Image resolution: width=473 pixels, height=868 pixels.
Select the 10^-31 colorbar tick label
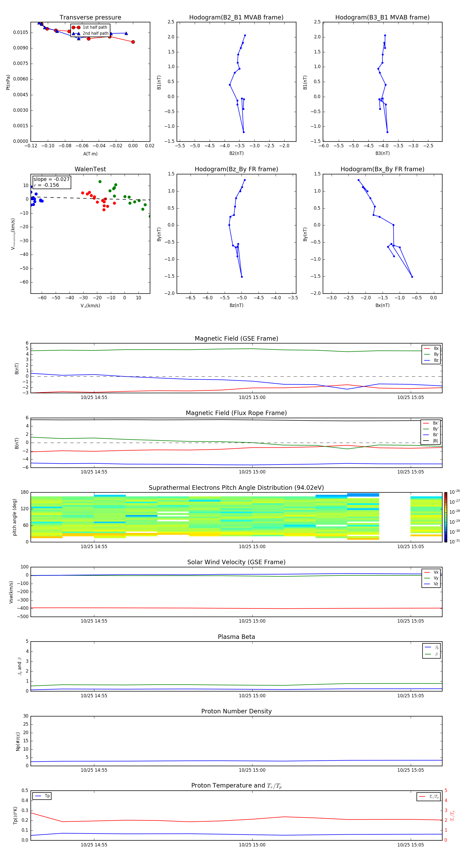(455, 542)
